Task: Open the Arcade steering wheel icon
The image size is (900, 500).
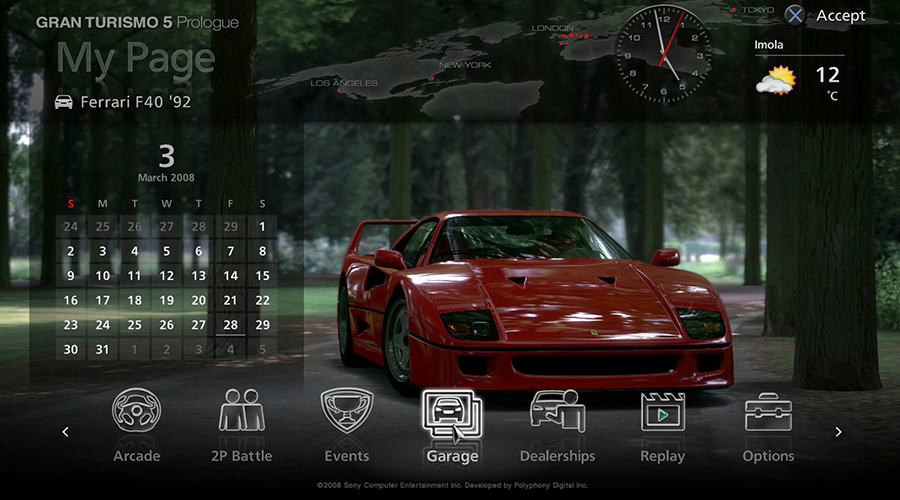Action: coord(137,410)
